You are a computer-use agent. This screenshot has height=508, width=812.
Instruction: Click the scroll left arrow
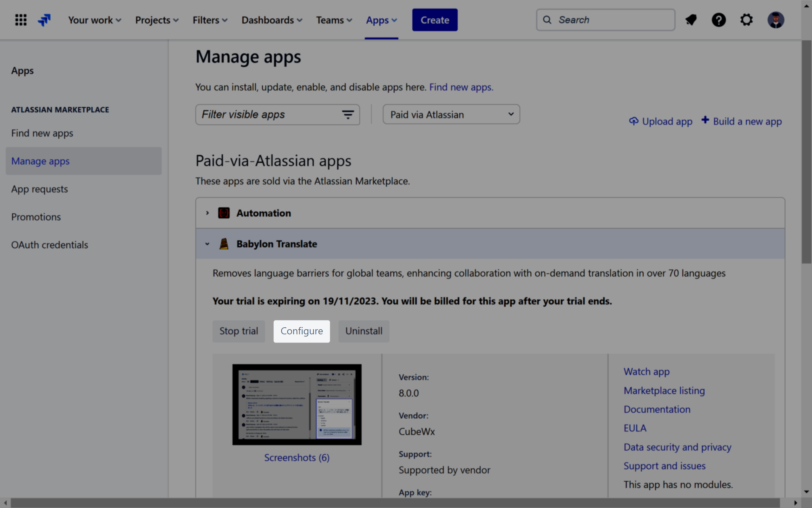coord(5,503)
